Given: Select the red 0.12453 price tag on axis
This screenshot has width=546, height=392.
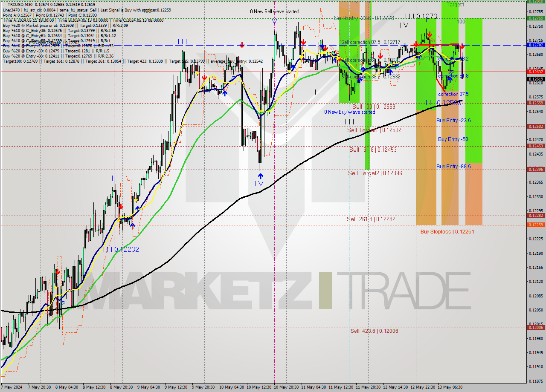Looking at the screenshot, I should point(536,146).
